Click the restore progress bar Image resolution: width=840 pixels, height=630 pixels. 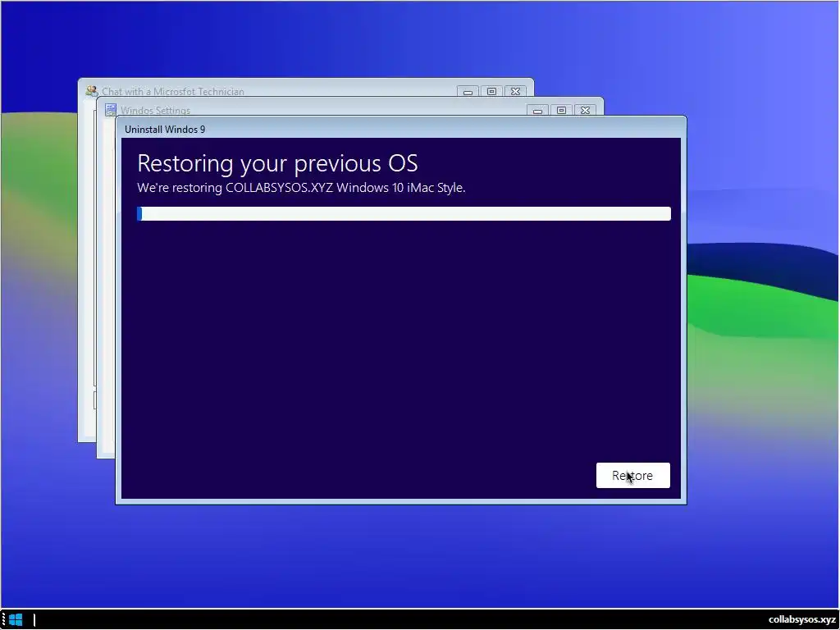tap(404, 214)
